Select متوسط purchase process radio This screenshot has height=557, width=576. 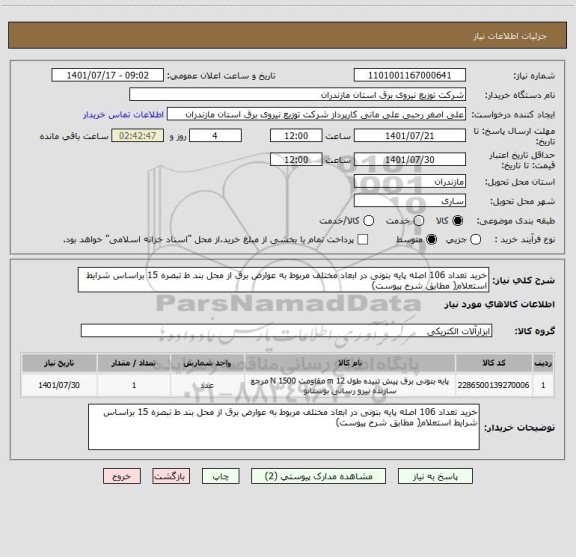tap(431, 240)
